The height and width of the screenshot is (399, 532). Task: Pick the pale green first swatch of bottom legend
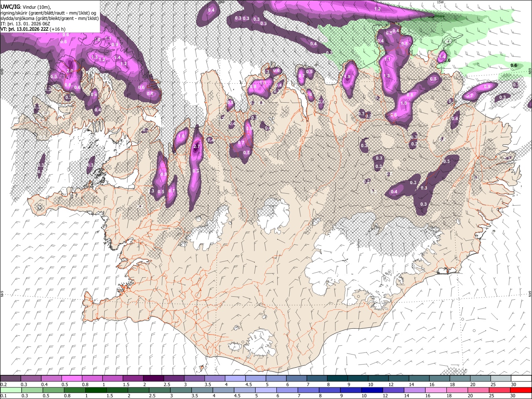tap(11, 390)
